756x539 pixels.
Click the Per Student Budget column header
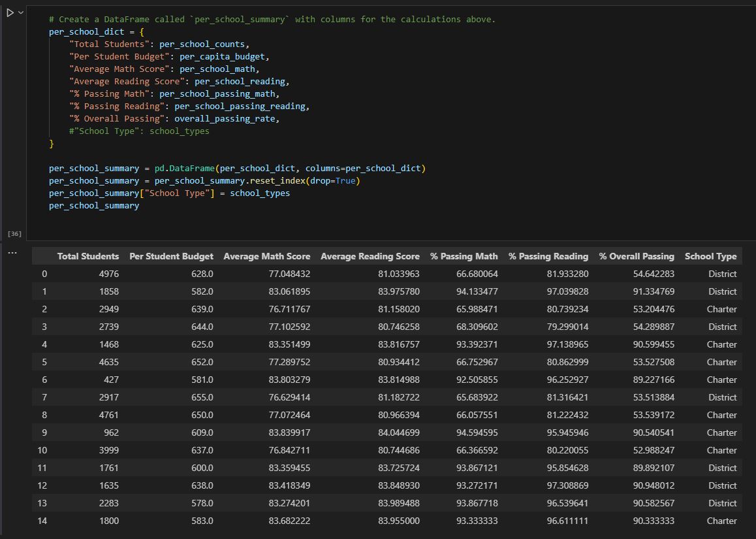pos(171,256)
